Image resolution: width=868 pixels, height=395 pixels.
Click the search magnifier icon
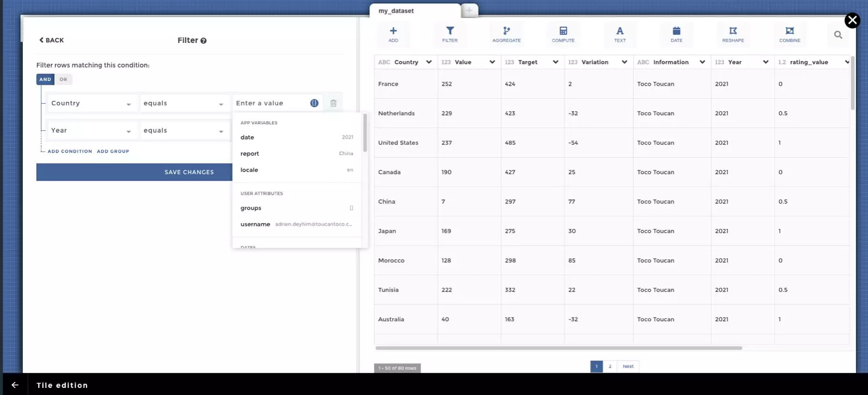pyautogui.click(x=838, y=35)
